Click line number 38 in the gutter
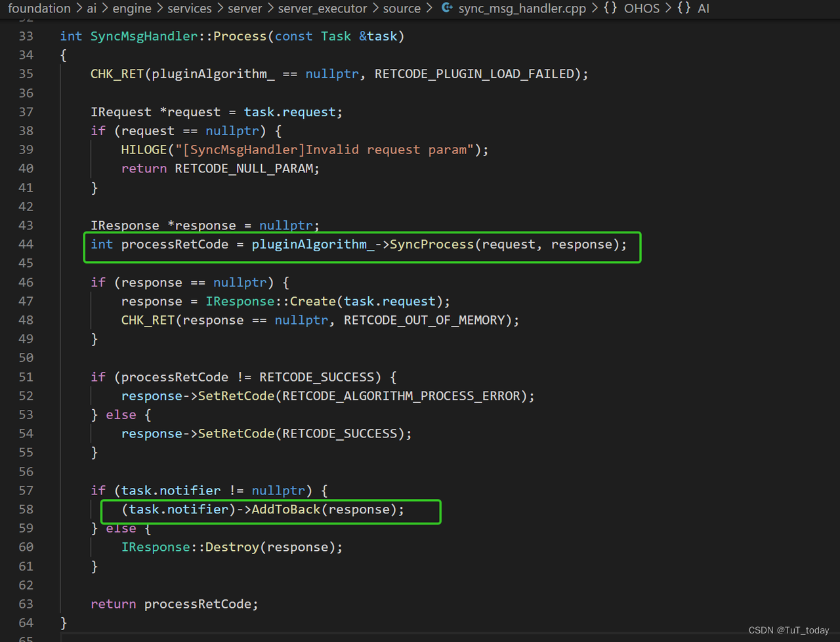 click(x=26, y=130)
